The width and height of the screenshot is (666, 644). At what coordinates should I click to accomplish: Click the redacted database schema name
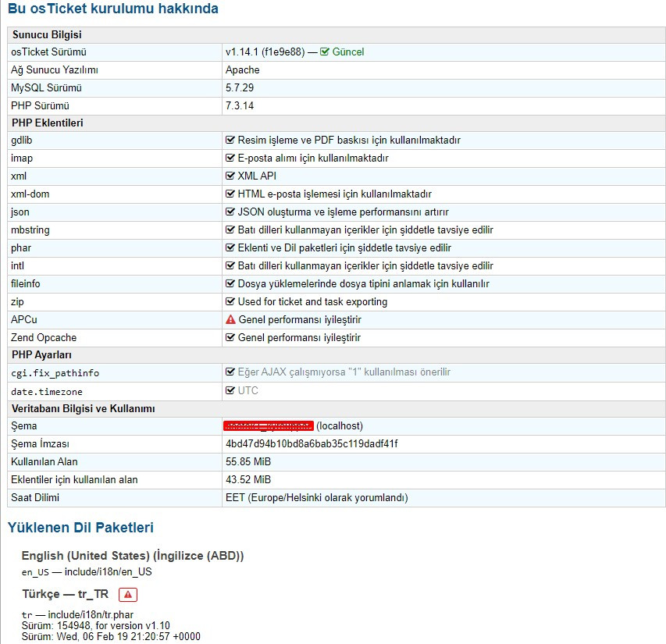(x=268, y=426)
